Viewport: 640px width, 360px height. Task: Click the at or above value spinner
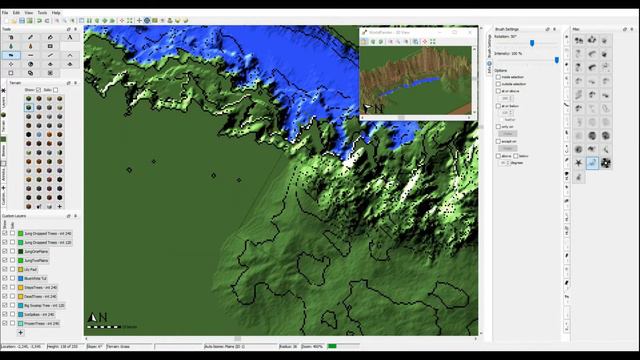tap(506, 98)
